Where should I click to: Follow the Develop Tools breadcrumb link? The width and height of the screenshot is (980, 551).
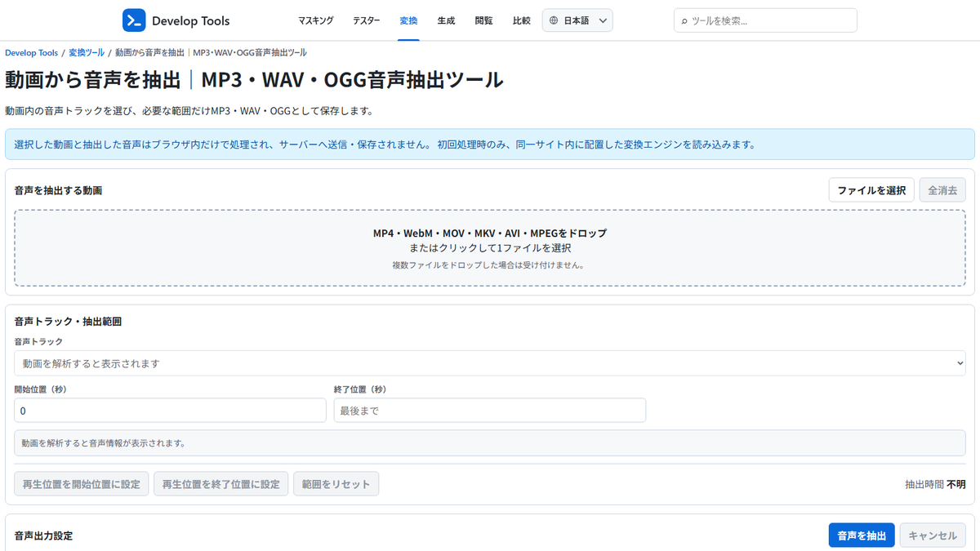(x=32, y=52)
